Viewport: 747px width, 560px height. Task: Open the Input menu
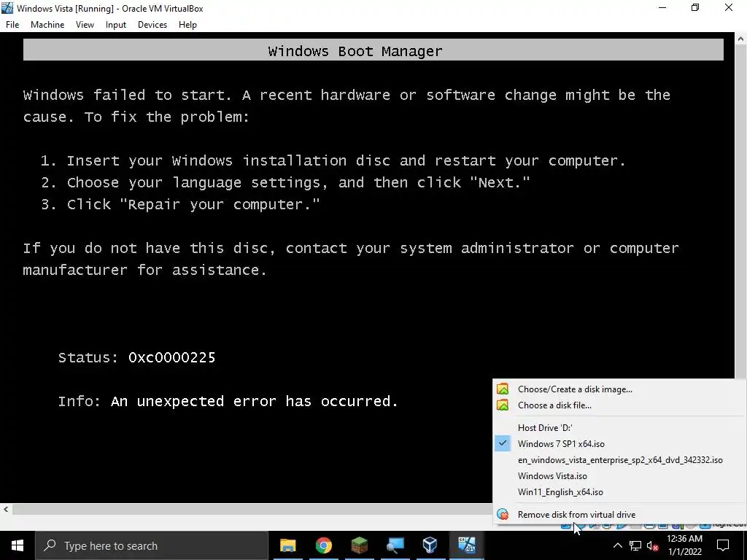pos(116,25)
